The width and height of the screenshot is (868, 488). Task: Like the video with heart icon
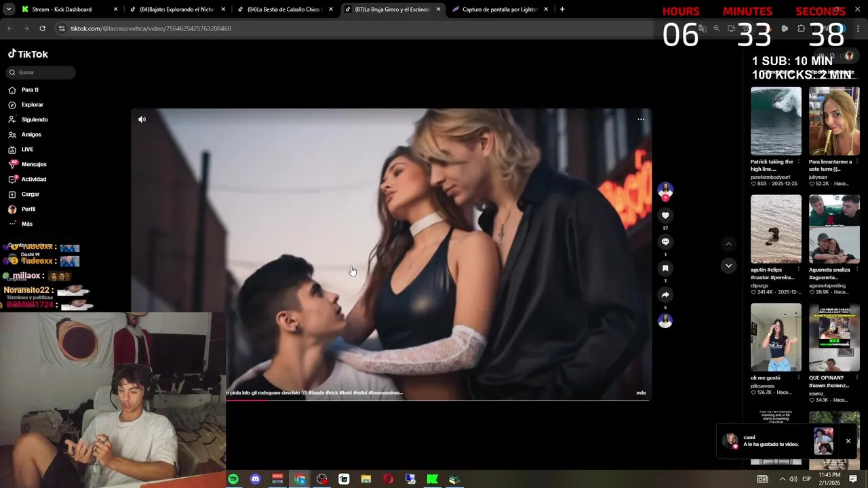665,216
